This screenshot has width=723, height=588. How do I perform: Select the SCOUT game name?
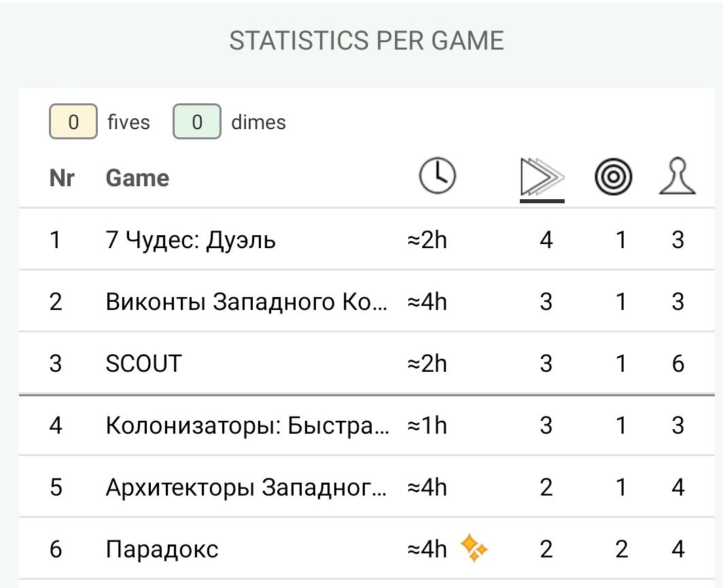[x=144, y=364]
